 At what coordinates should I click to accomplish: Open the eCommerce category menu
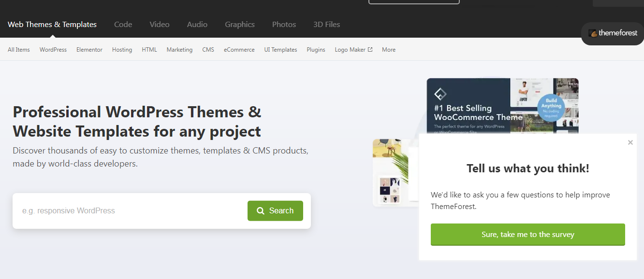point(239,50)
